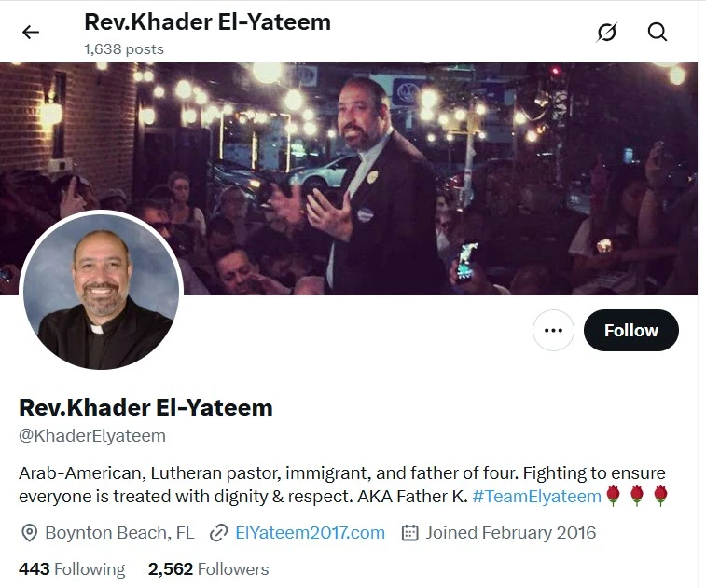The width and height of the screenshot is (706, 588).
Task: Open the circular profile picture
Action: click(102, 291)
